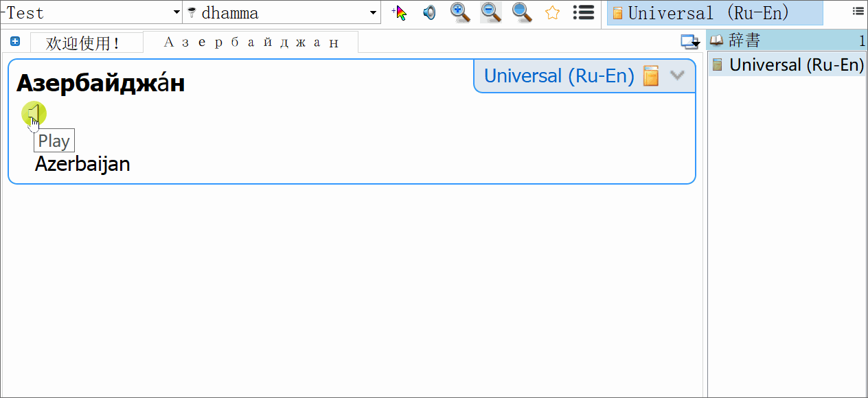Toggle the favorites list pane icon

(583, 12)
